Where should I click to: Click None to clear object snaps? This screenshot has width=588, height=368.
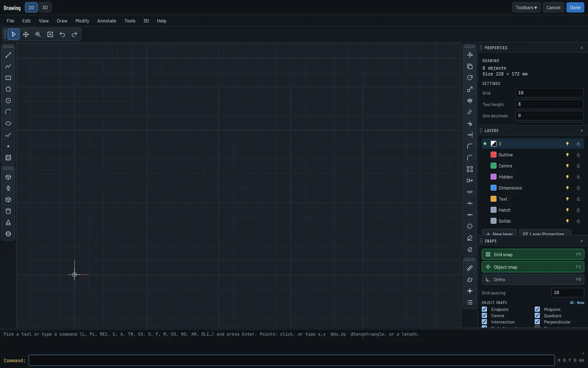[x=581, y=303]
